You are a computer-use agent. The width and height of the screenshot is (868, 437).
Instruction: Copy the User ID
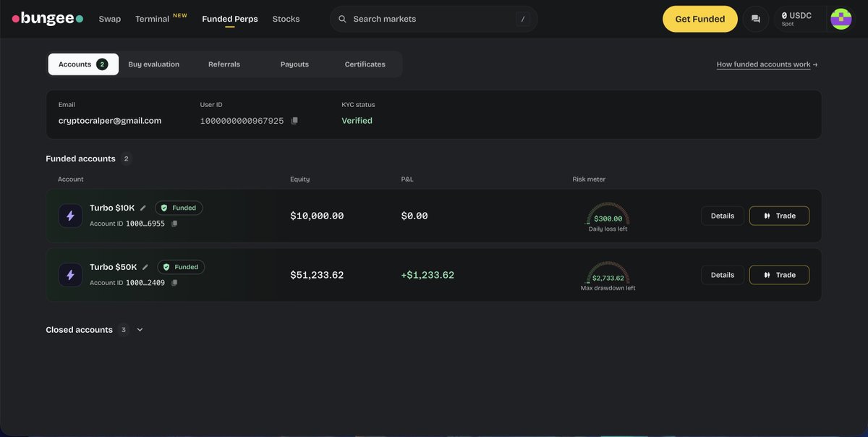pyautogui.click(x=294, y=121)
